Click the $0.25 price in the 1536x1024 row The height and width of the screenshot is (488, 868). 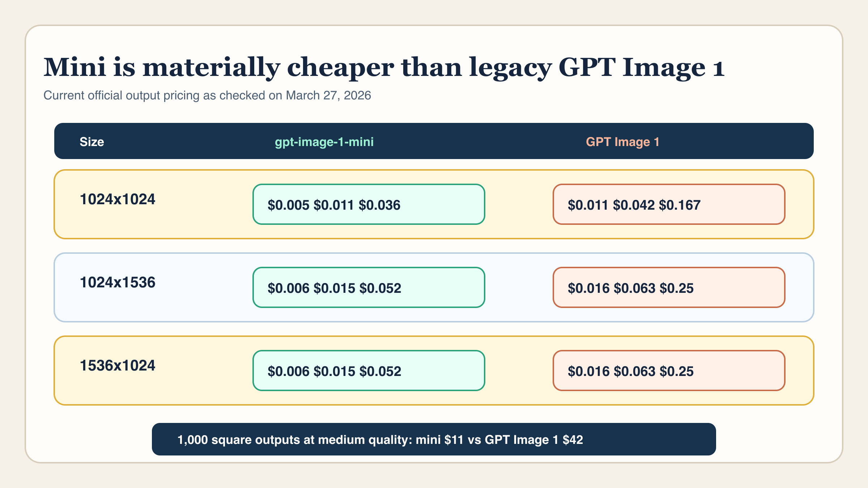[676, 372]
